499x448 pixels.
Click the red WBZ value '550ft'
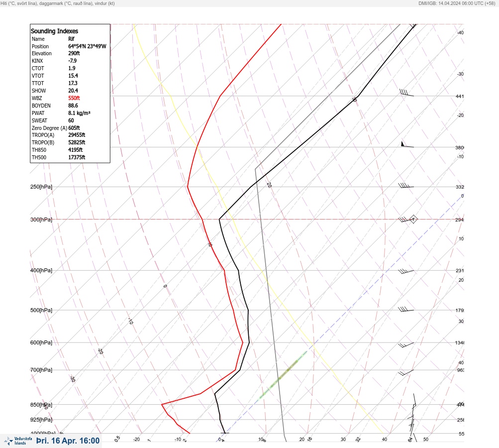[74, 98]
